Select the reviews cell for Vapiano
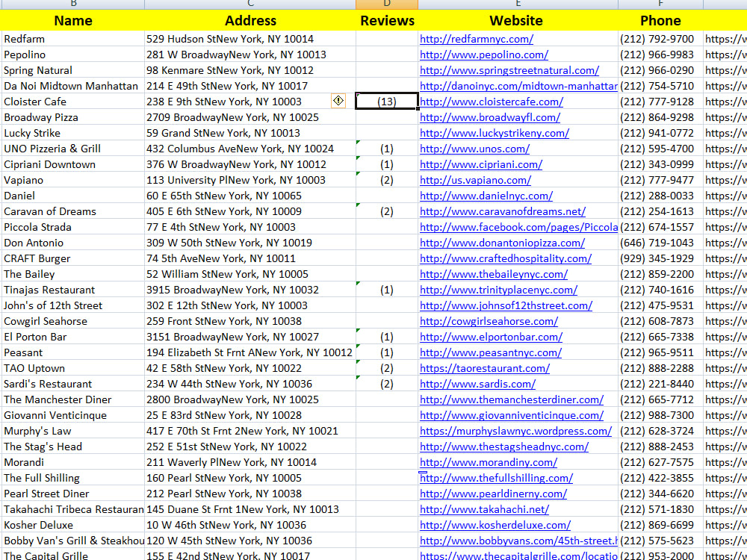Image resolution: width=747 pixels, height=560 pixels. pyautogui.click(x=387, y=181)
